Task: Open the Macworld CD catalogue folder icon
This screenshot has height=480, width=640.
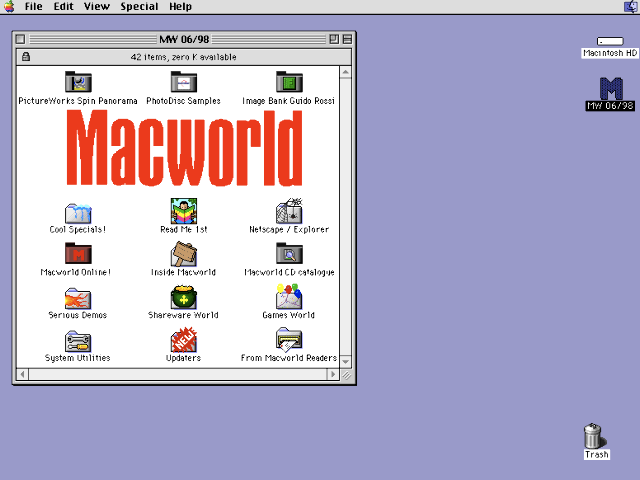Action: [x=289, y=253]
